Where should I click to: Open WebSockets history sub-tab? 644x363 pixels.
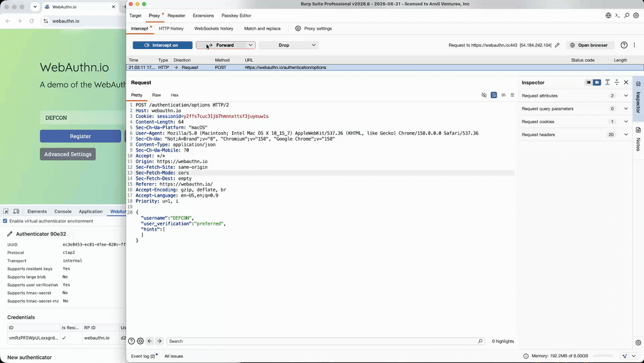coord(214,28)
